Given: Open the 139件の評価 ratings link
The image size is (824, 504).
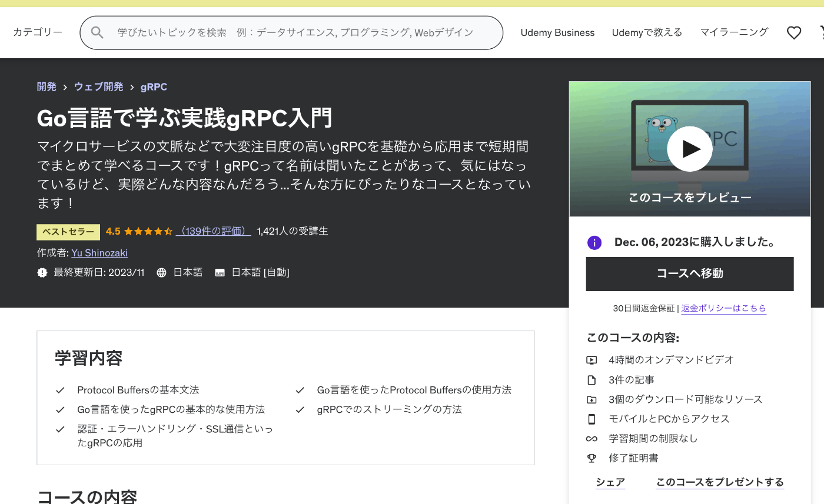Looking at the screenshot, I should point(214,231).
